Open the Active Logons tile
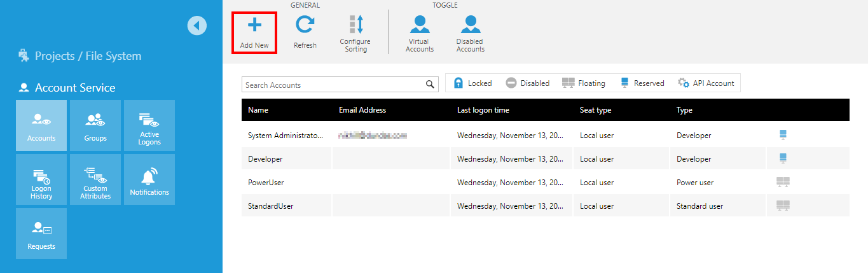This screenshot has height=273, width=868. [x=149, y=125]
